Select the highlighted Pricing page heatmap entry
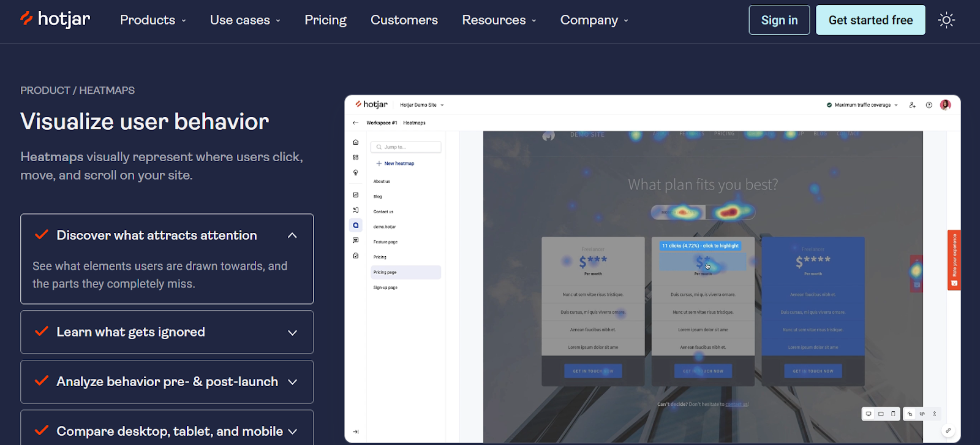The image size is (980, 445). [x=405, y=272]
